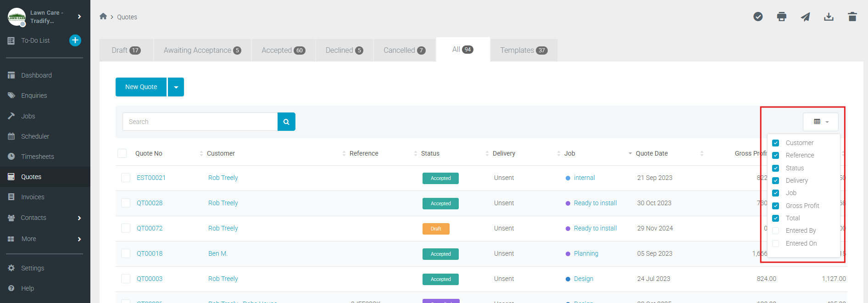868x303 pixels.
Task: Select the checkbox for quote EST00021
Action: pyautogui.click(x=126, y=178)
